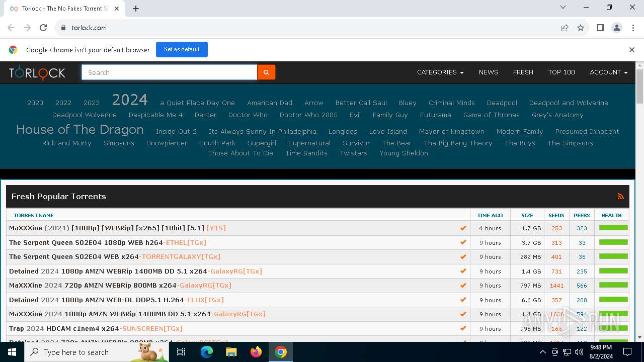This screenshot has width=644, height=362.
Task: Click the Set as default button
Action: (x=182, y=49)
